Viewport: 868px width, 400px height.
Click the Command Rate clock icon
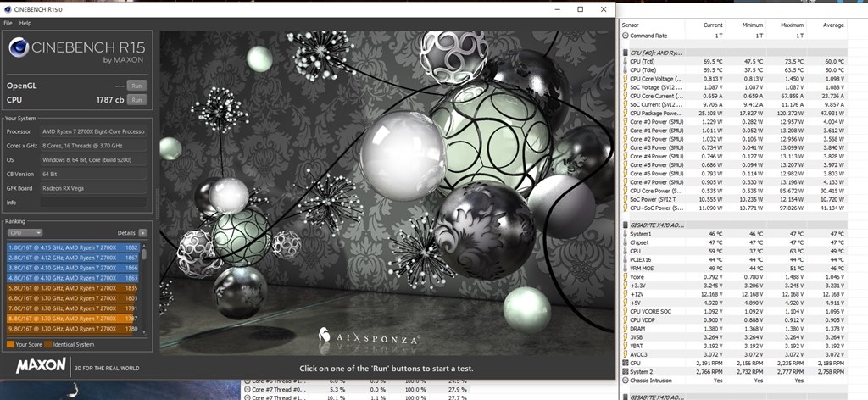tap(625, 36)
